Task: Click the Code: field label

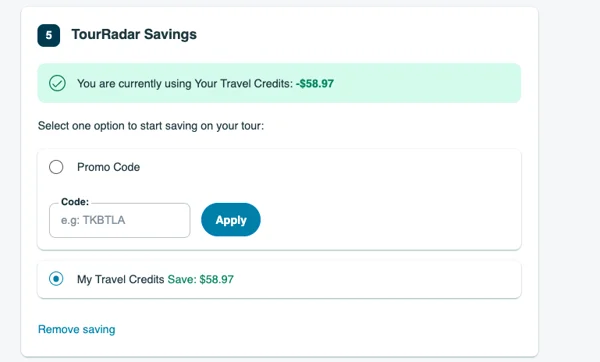Action: [75, 202]
